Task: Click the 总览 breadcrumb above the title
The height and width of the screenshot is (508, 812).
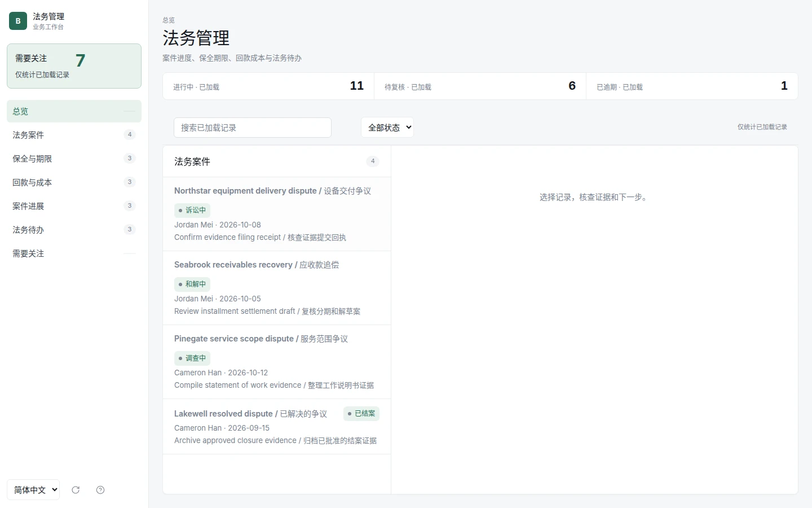Action: (169, 20)
